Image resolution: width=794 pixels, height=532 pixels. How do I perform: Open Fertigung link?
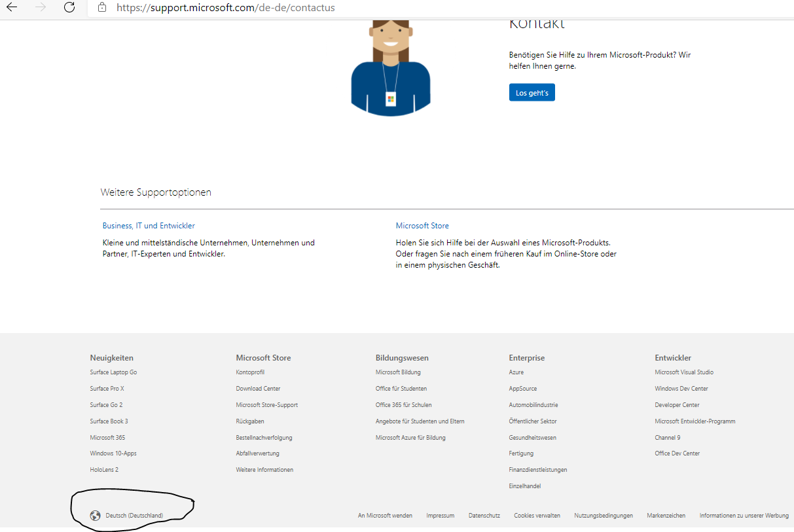pyautogui.click(x=522, y=453)
